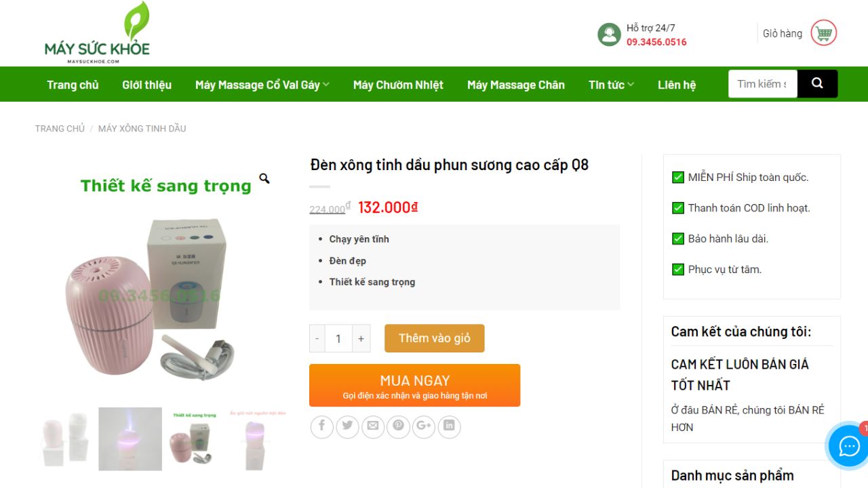Click the Thêm vào giỏ button

pos(434,338)
